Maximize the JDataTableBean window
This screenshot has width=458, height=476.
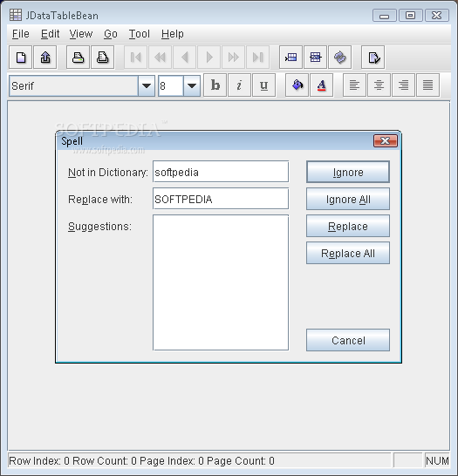click(411, 15)
